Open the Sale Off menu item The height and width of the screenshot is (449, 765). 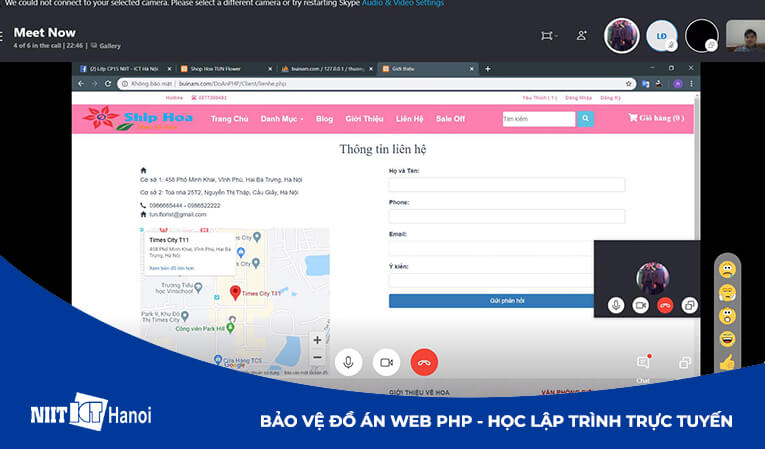coord(450,119)
